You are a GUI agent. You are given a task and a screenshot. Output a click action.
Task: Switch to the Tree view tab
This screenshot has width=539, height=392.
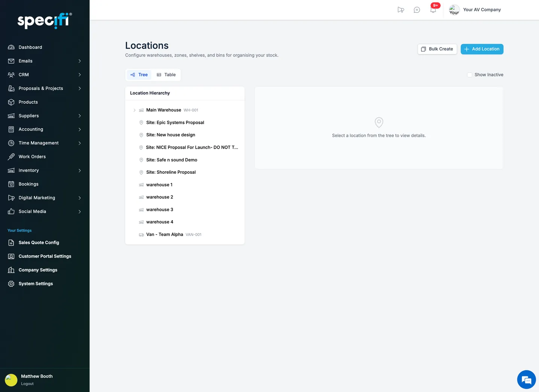pos(139,75)
